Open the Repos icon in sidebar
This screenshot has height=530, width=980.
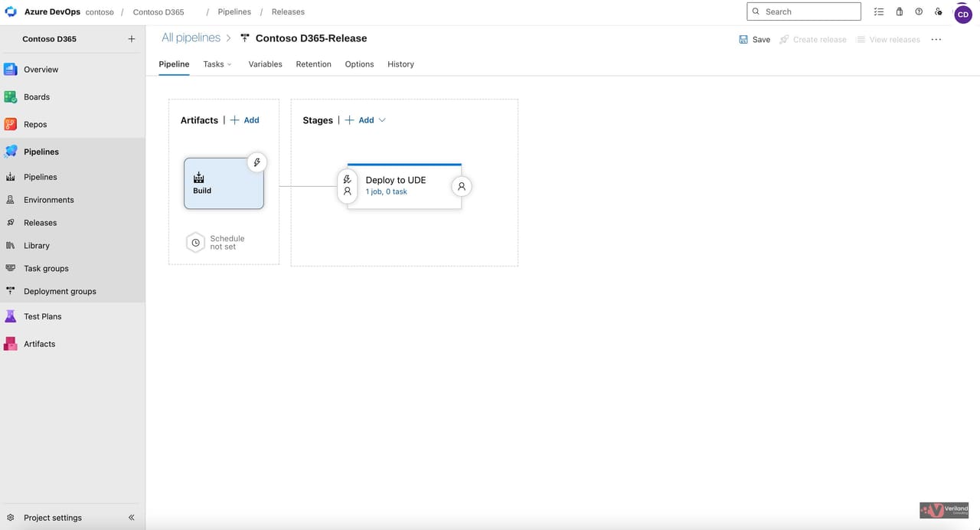click(x=11, y=124)
